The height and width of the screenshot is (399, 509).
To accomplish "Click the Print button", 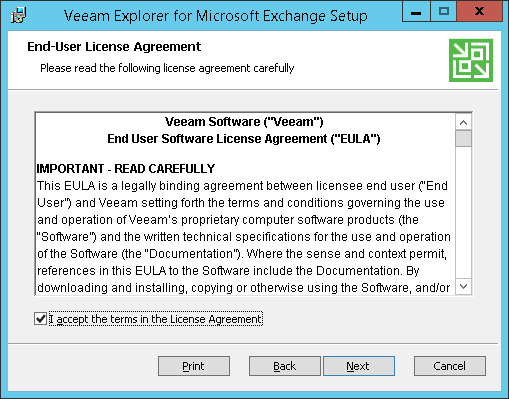I will [x=194, y=366].
